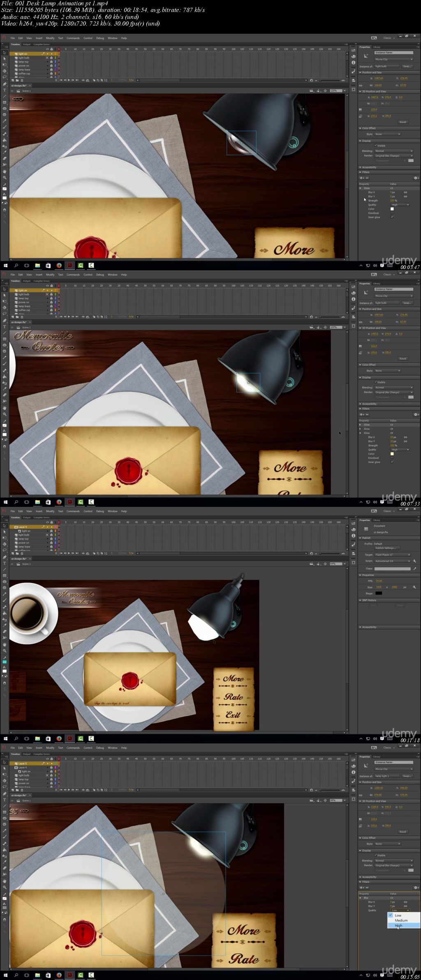
Task: In the 00:11:18 frame, click the Scene 1 breadcrumb
Action: click(x=26, y=564)
